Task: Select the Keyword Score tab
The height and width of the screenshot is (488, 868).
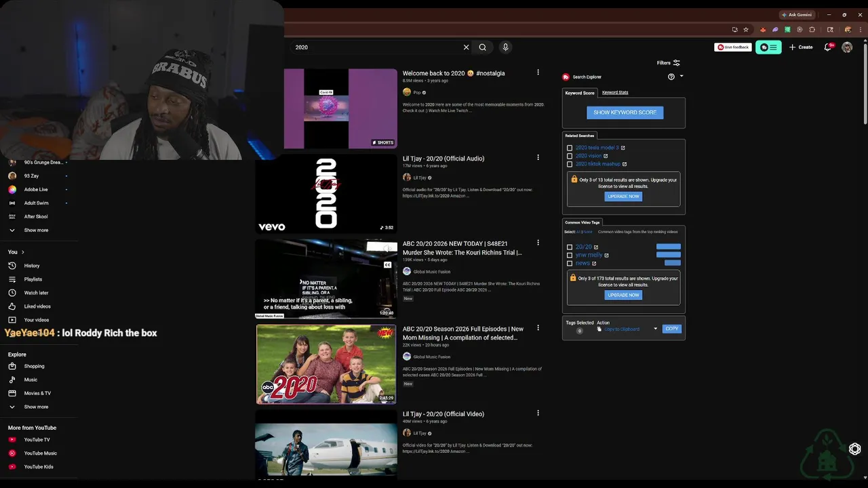Action: (580, 93)
